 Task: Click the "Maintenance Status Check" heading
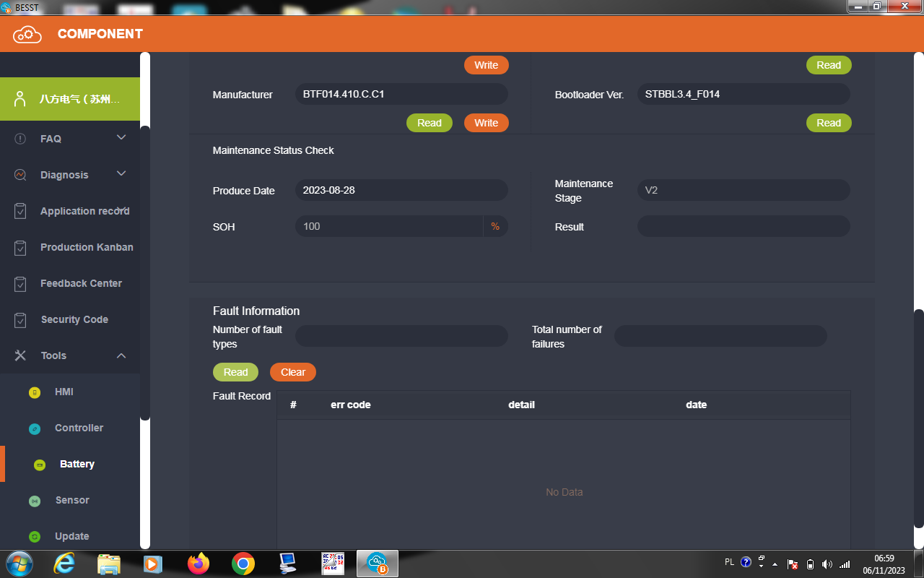pyautogui.click(x=274, y=150)
